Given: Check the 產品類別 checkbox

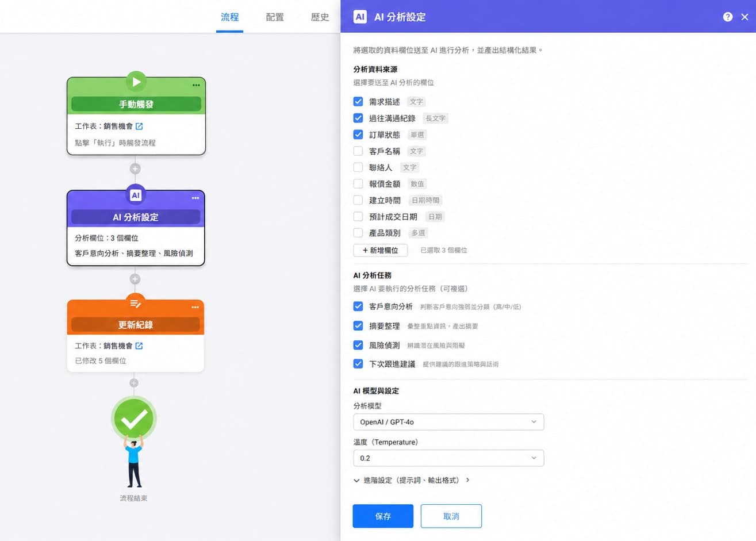Looking at the screenshot, I should (358, 233).
